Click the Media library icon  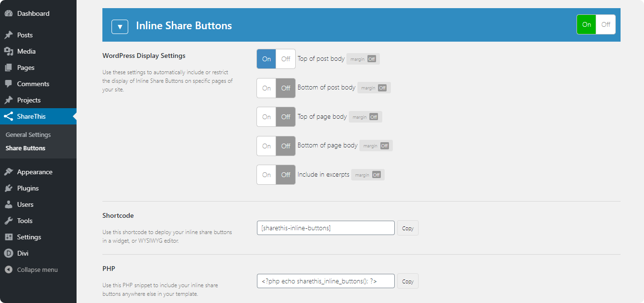coord(9,51)
